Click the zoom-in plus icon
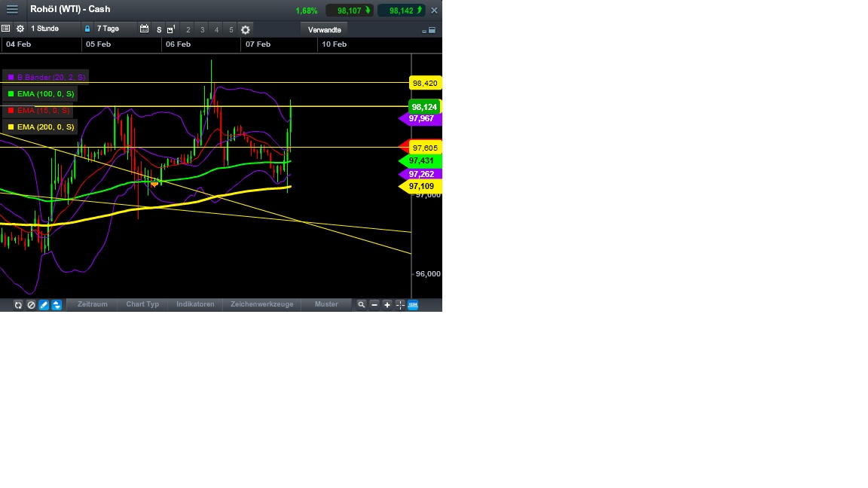The height and width of the screenshot is (488, 868). coord(387,304)
